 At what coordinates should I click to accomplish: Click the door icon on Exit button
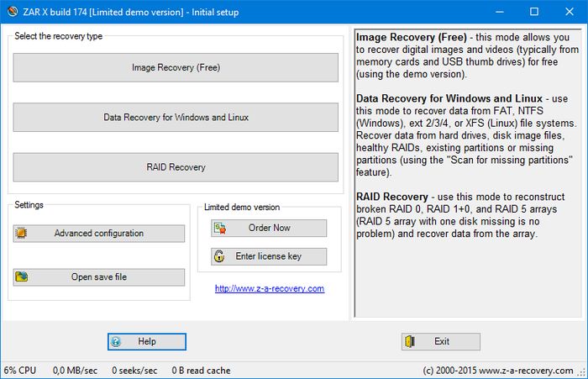point(411,342)
